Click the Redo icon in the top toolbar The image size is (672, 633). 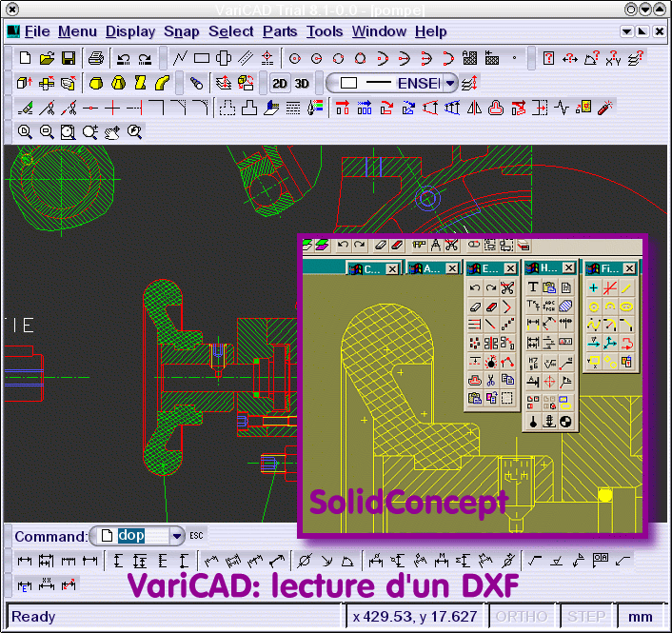pyautogui.click(x=145, y=59)
